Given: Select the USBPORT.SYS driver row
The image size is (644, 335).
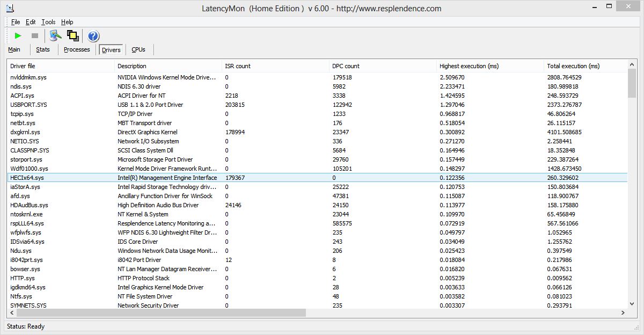Looking at the screenshot, I should (28, 105).
